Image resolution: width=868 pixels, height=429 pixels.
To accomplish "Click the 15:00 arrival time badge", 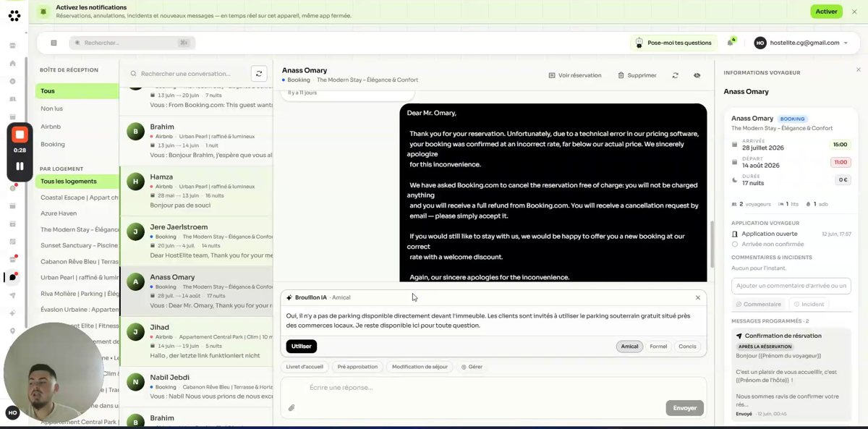I will (840, 144).
